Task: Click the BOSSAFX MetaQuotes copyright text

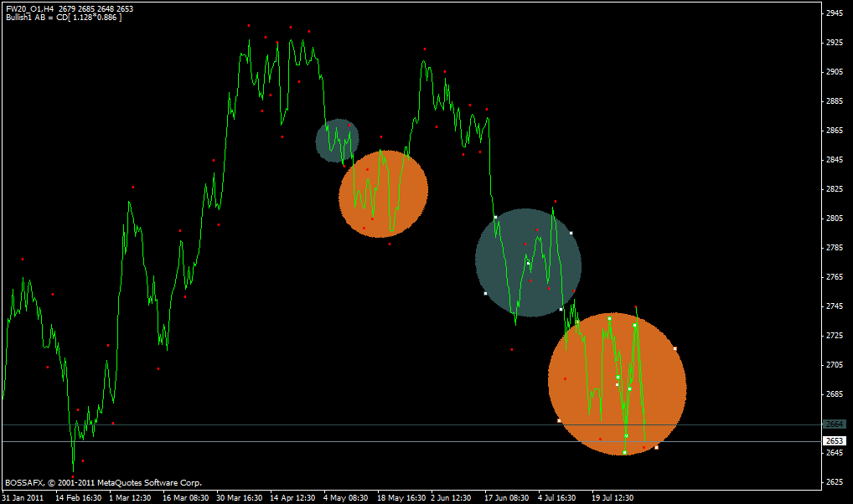Action: coord(103,483)
